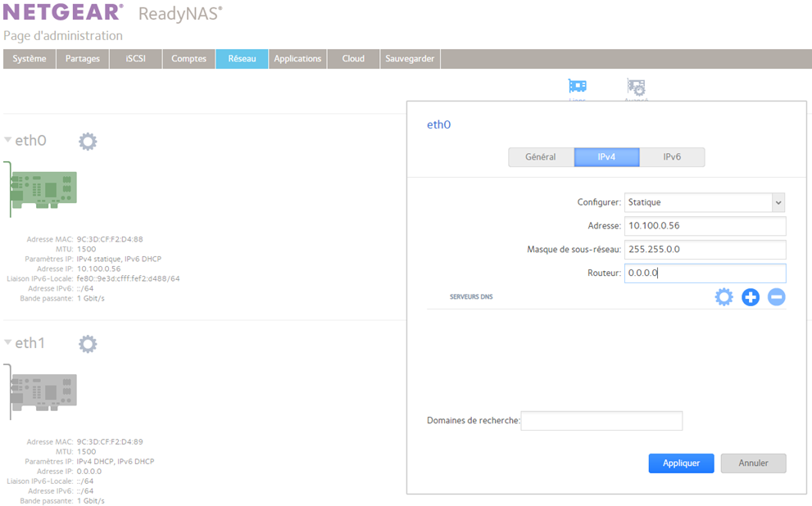
Task: Open the Partages menu tab
Action: click(x=83, y=59)
